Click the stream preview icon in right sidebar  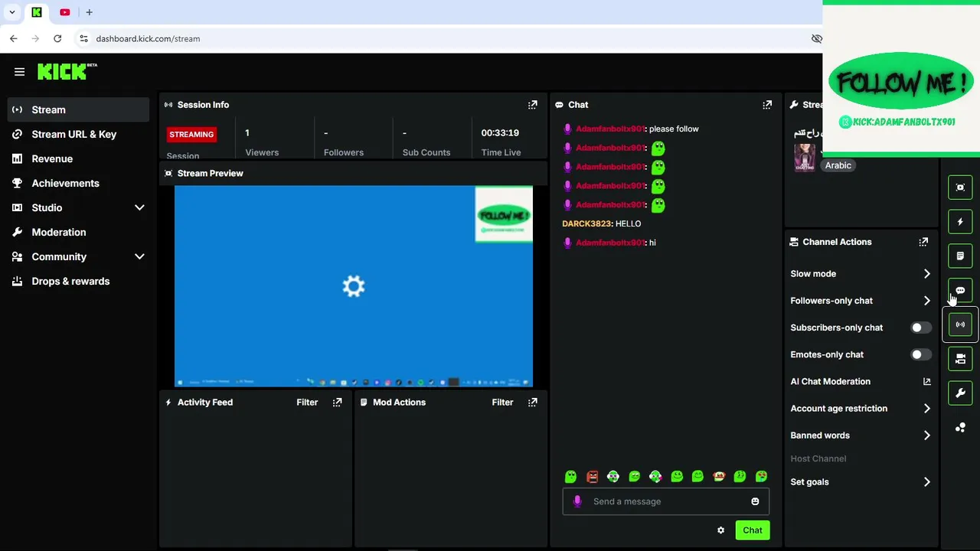click(x=960, y=187)
